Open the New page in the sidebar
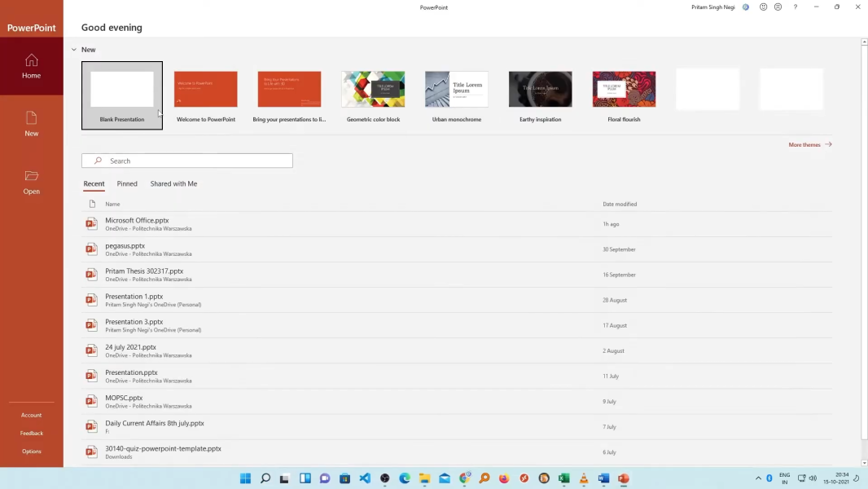Image resolution: width=868 pixels, height=489 pixels. tap(32, 124)
